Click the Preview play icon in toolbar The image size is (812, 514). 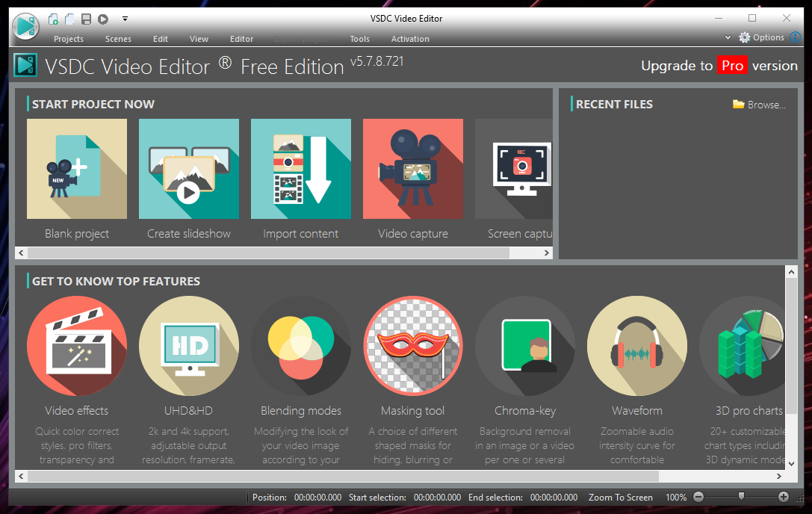[103, 19]
